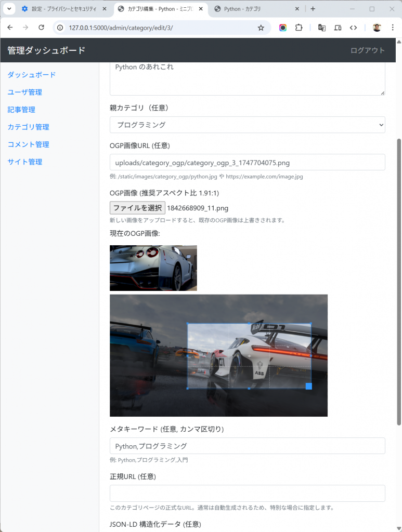
Task: Click the OGP画像URL input field
Action: pyautogui.click(x=247, y=163)
